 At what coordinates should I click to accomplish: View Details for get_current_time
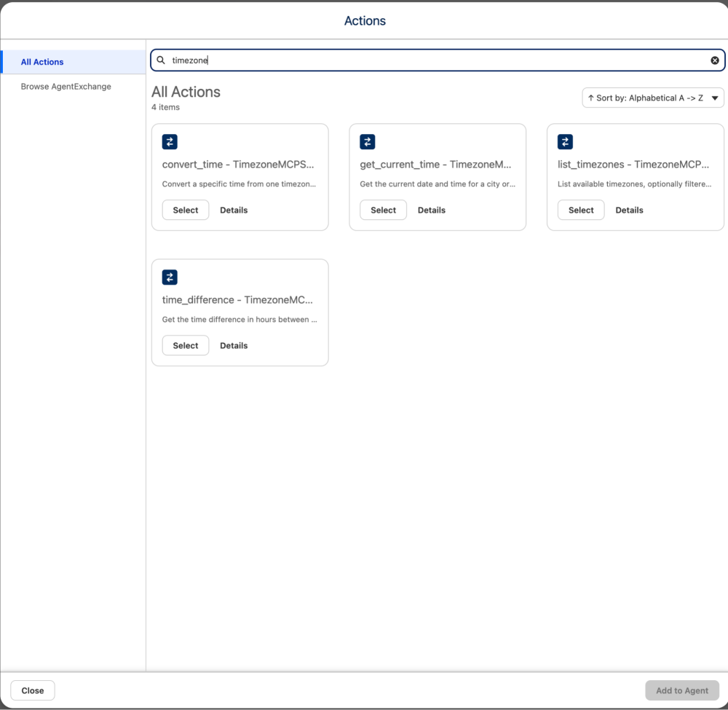point(431,210)
